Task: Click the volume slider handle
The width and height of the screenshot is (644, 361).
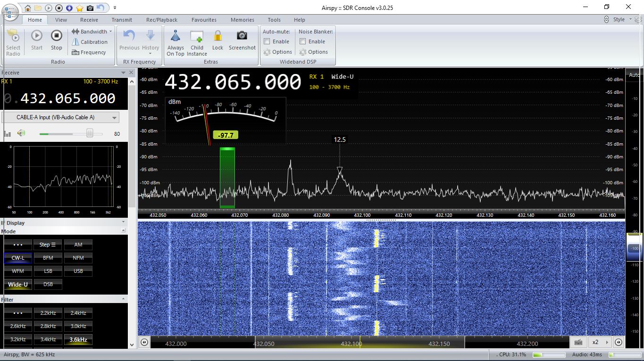Action: pyautogui.click(x=90, y=134)
